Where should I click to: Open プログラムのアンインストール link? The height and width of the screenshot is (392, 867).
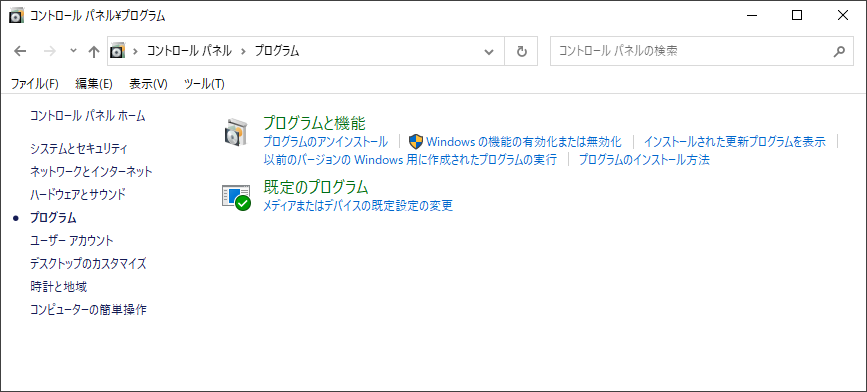point(325,142)
